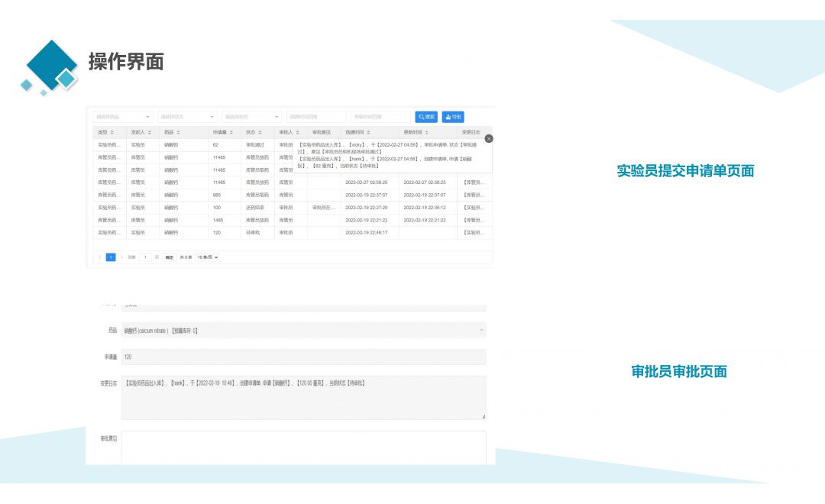The image size is (825, 504).
Task: Sort table by 更新时间 column sort icon
Action: pos(427,133)
